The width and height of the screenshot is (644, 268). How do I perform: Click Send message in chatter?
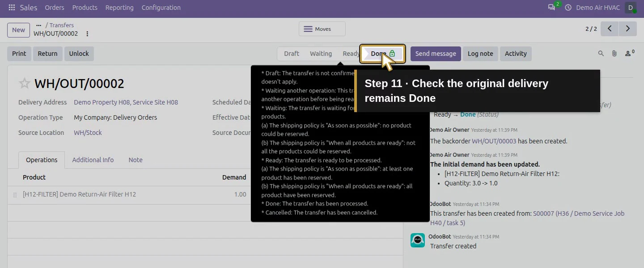[x=436, y=54]
